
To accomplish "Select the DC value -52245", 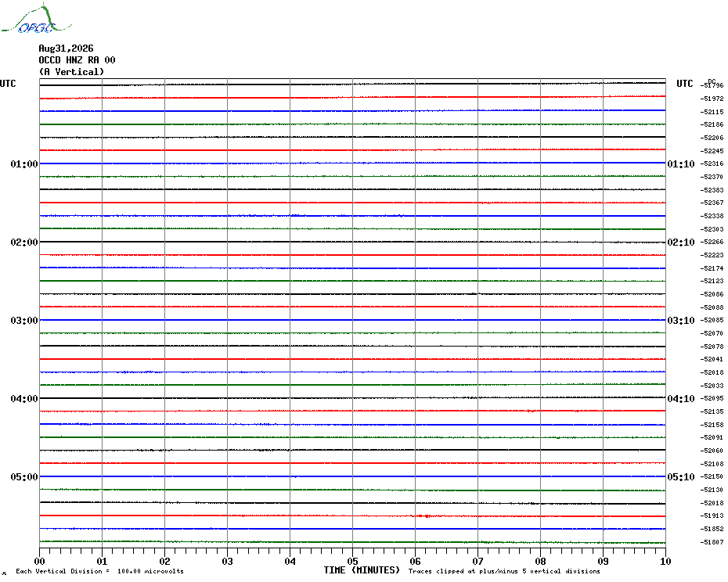I will point(712,151).
